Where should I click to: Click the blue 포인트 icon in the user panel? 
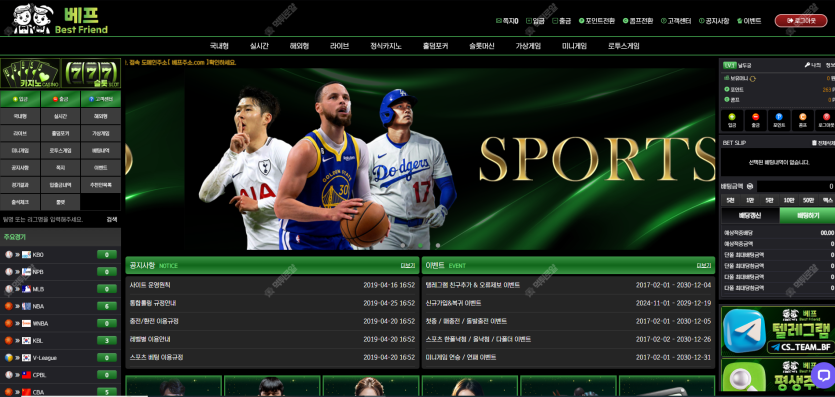[779, 117]
